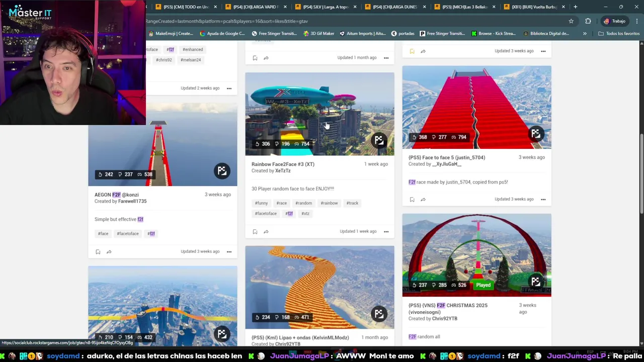Viewport: 644px width, 362px height.
Task: Open creator __XyJluGaH__ profile
Action: tap(447, 164)
